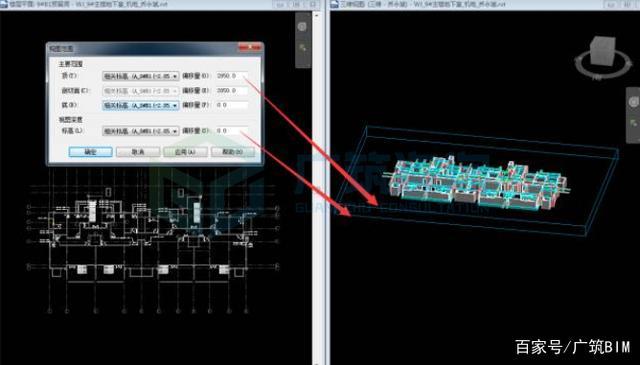
Task: Click the Help (H) button in the dialog
Action: tap(233, 152)
